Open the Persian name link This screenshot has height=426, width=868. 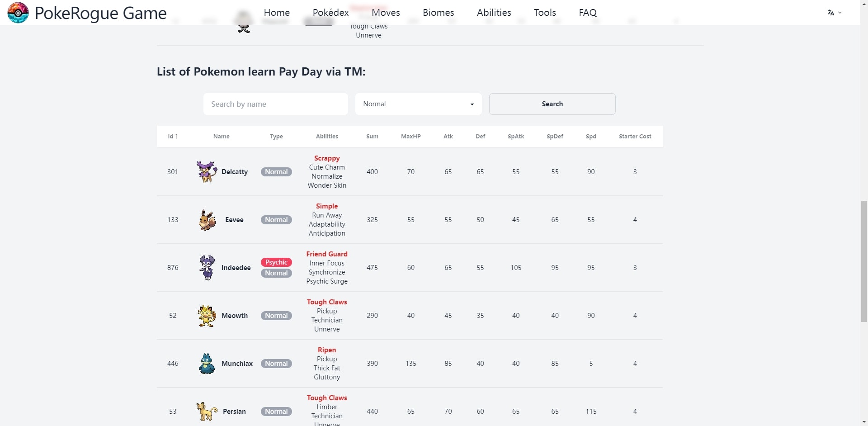tap(234, 412)
